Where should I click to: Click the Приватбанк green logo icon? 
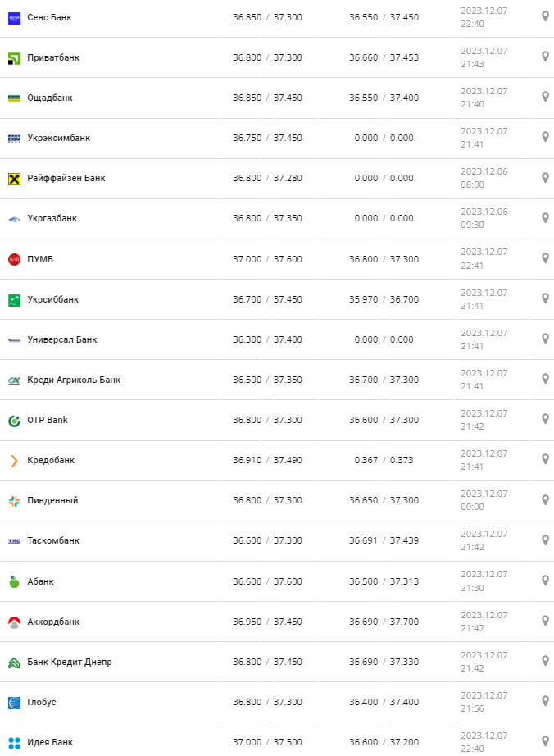(14, 57)
